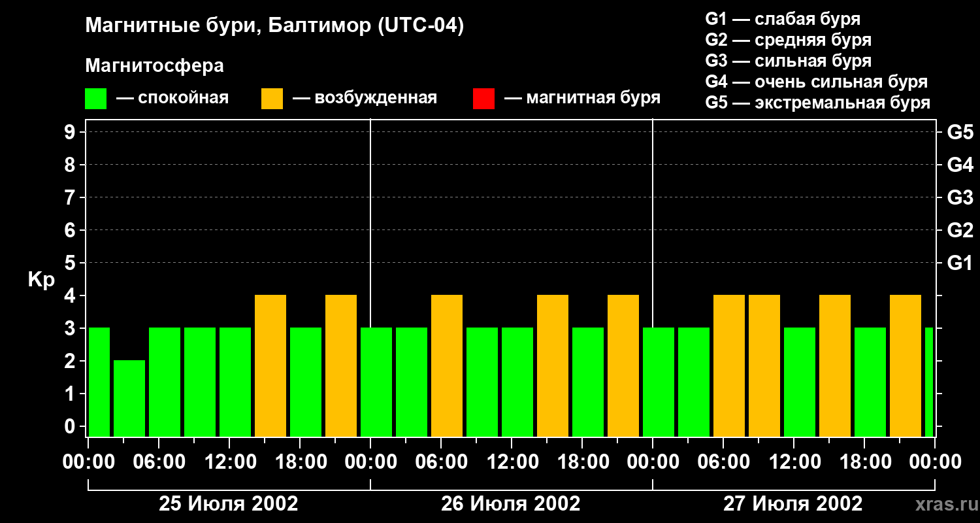Click the first orange bar on 25 Июля

270,365
